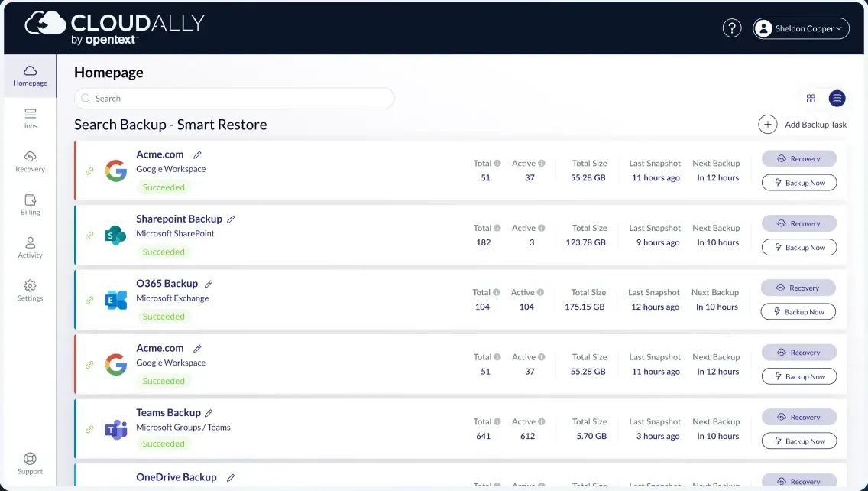Screen dimensions: 868x491
Task: Click Succeeded status of Sharepoint Backup
Action: coord(164,252)
